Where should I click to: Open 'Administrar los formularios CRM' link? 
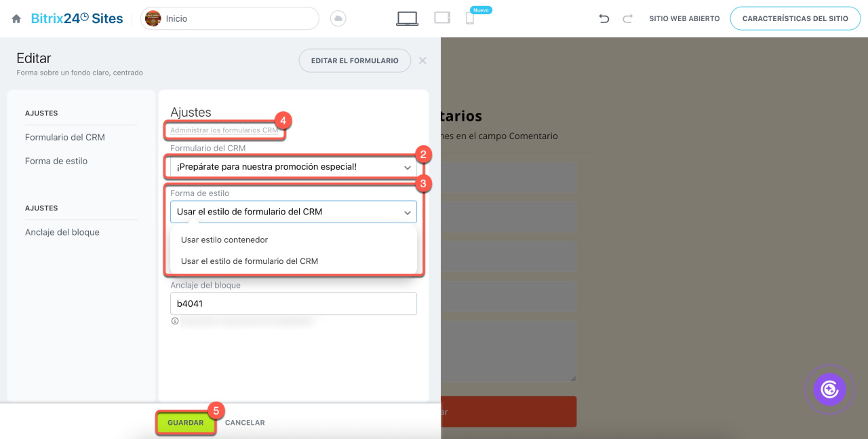point(224,130)
